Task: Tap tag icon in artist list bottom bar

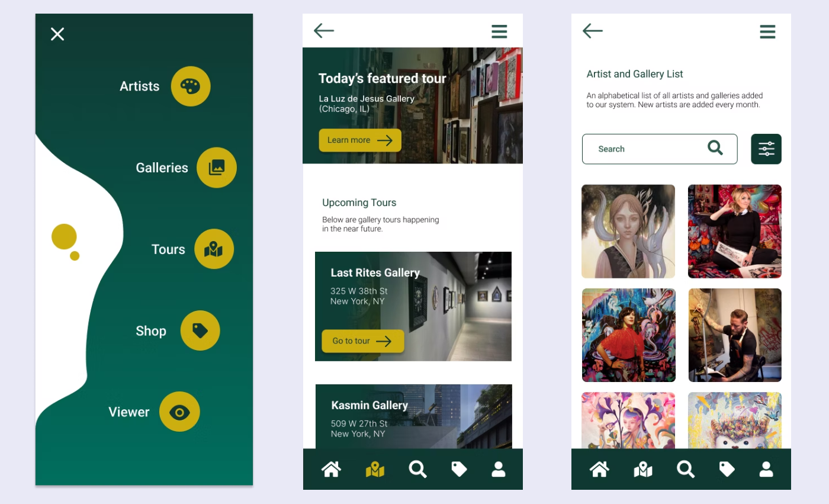Action: 727,470
